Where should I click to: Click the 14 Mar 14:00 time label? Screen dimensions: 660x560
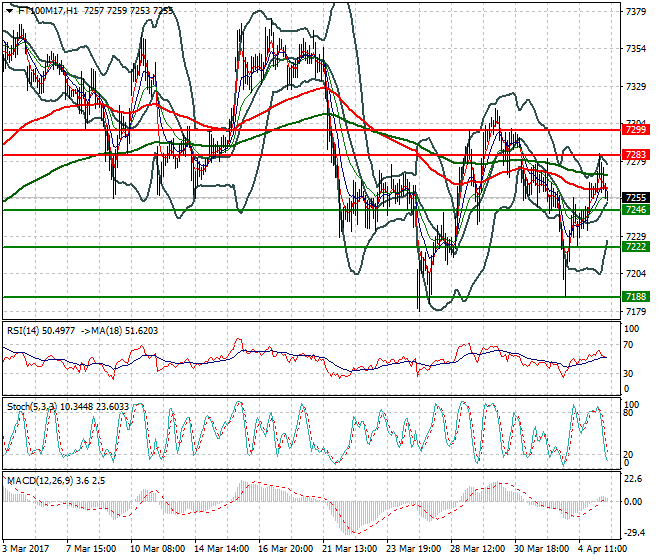point(221,549)
